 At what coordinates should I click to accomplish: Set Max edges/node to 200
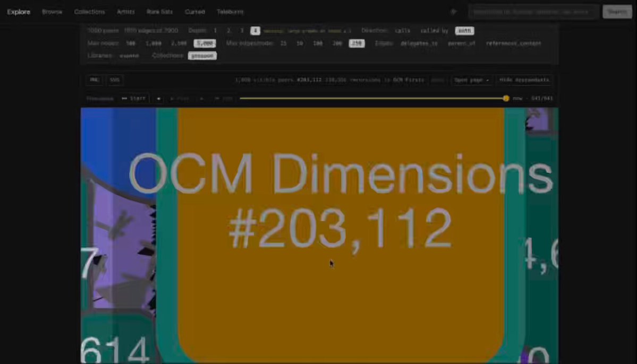(x=337, y=44)
